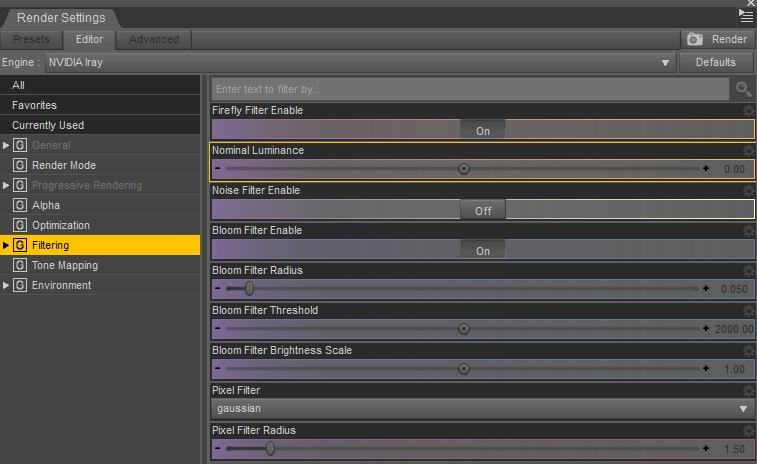
Task: Select the Favorites category
Action: 100,105
